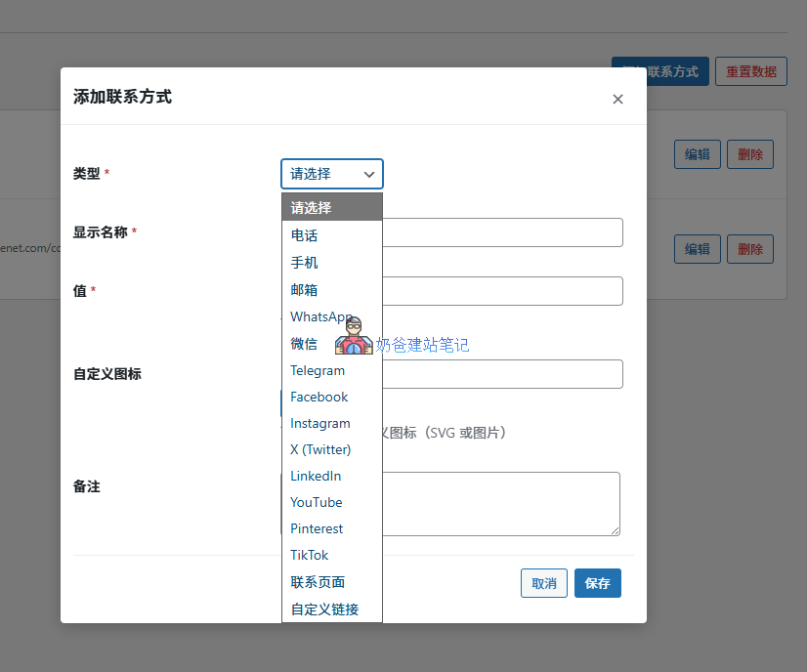This screenshot has width=807, height=672.
Task: Choose 联系页面 option
Action: pos(318,582)
